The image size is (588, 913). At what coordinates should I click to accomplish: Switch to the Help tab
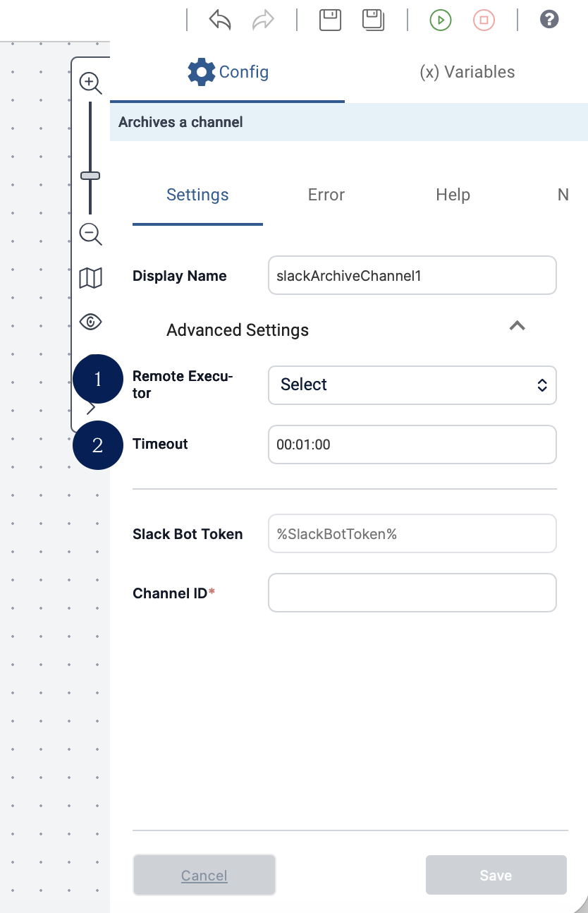[453, 195]
